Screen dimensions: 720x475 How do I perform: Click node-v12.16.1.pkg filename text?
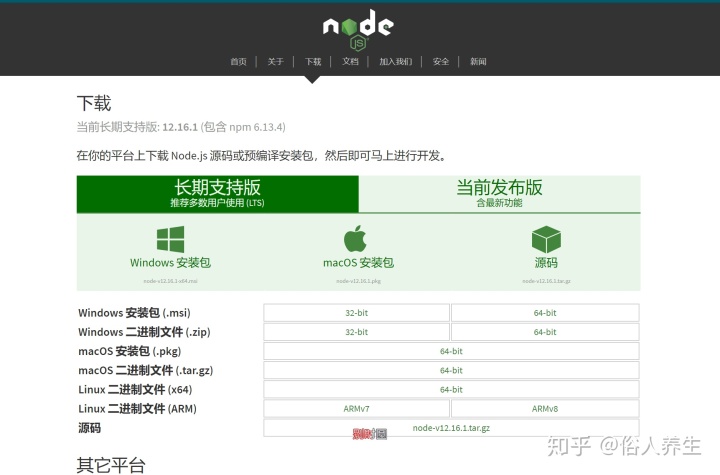tap(359, 281)
